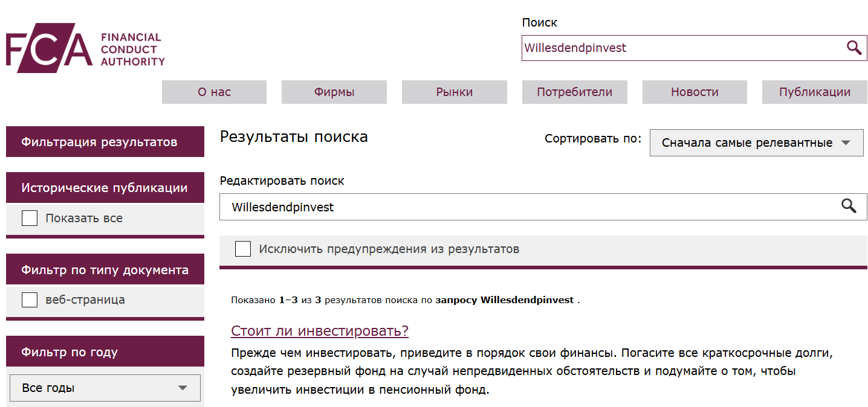868x407 pixels.
Task: Switch to the "Потребители" section
Action: pyautogui.click(x=574, y=92)
